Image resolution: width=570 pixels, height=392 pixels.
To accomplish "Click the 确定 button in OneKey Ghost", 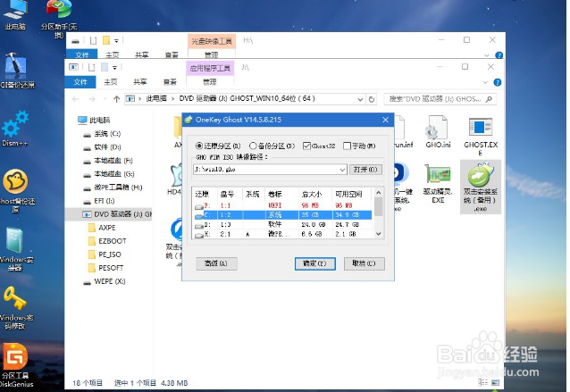I will (x=314, y=263).
